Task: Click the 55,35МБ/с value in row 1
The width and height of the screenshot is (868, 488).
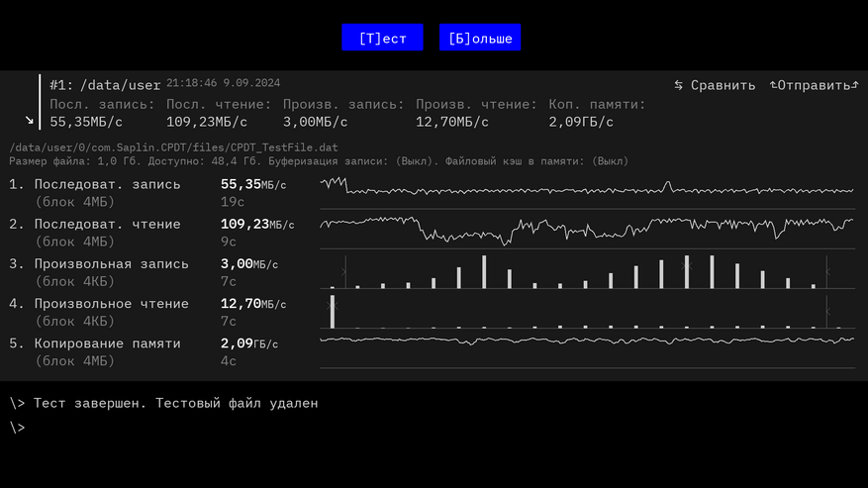Action: tap(253, 184)
